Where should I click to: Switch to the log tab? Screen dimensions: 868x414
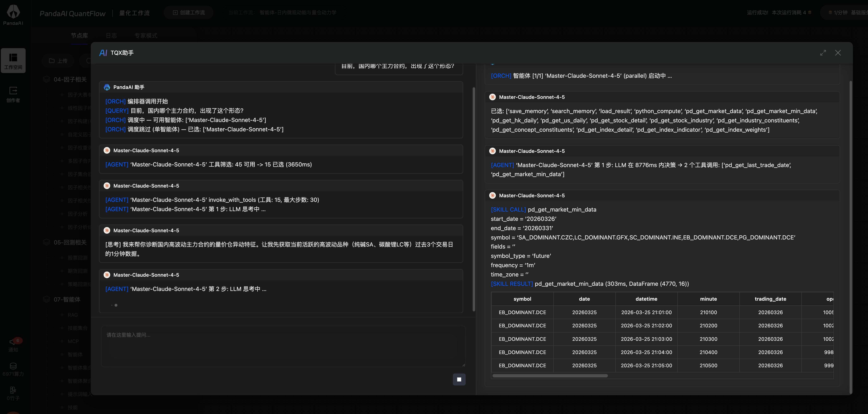click(x=111, y=35)
